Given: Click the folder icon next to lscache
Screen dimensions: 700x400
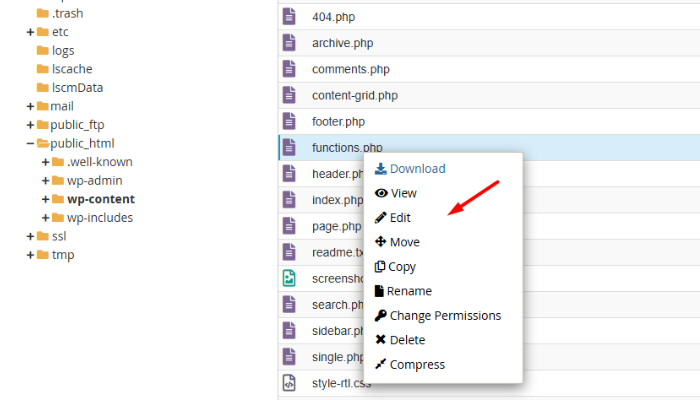Looking at the screenshot, I should (x=43, y=69).
